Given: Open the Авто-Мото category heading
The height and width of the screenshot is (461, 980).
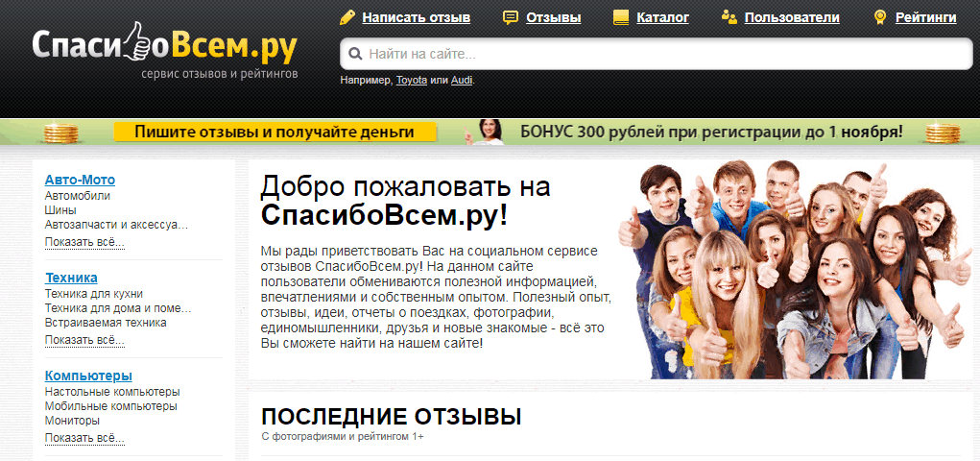Looking at the screenshot, I should 80,180.
